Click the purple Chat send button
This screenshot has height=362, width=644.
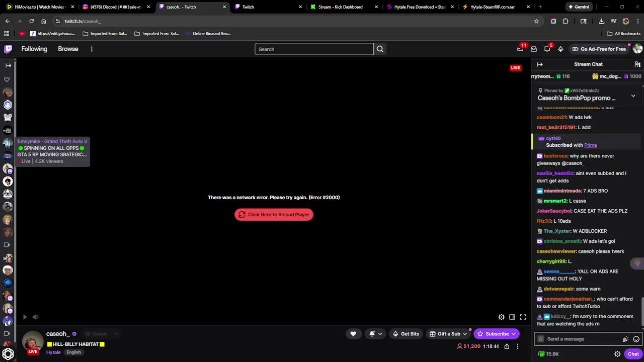(x=633, y=354)
